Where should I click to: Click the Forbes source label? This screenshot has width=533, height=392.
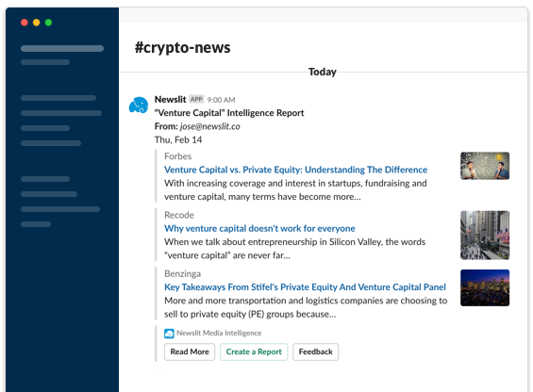point(177,156)
